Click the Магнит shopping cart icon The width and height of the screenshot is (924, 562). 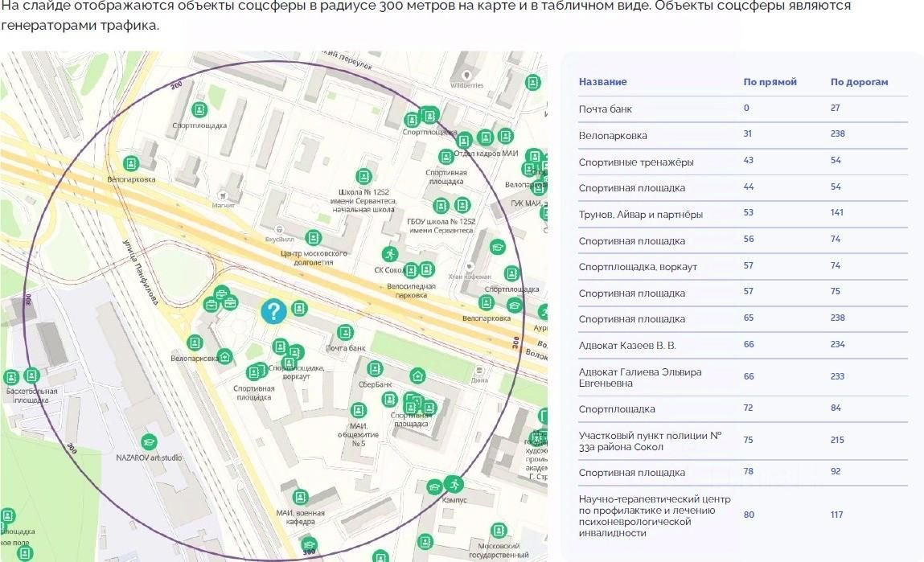pos(222,195)
